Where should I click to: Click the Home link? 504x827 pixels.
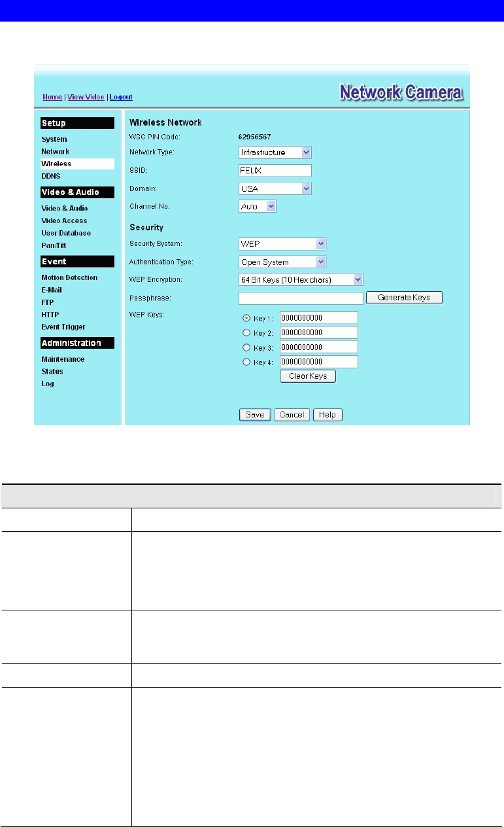click(x=52, y=97)
